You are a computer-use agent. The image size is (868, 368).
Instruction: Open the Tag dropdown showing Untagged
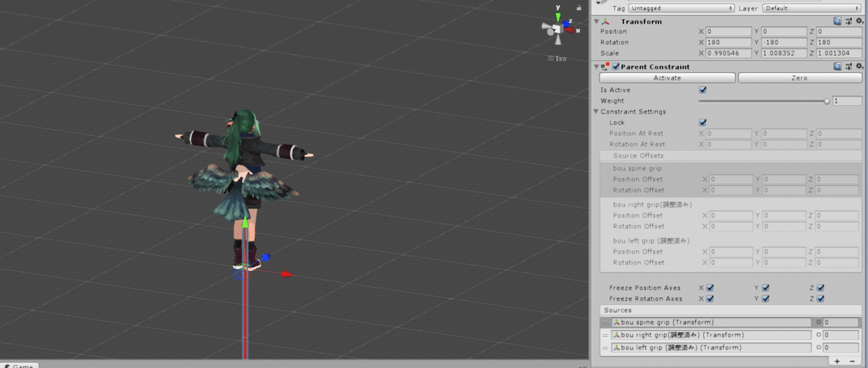(x=681, y=8)
